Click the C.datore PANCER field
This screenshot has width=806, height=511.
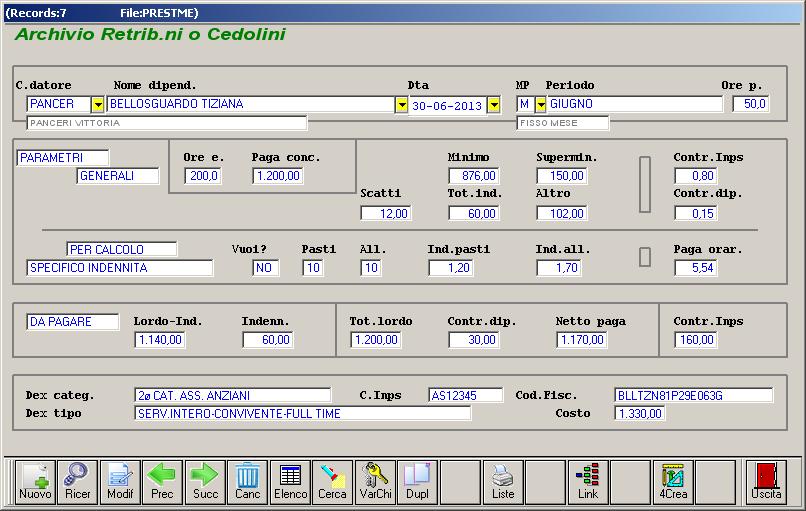(x=59, y=104)
